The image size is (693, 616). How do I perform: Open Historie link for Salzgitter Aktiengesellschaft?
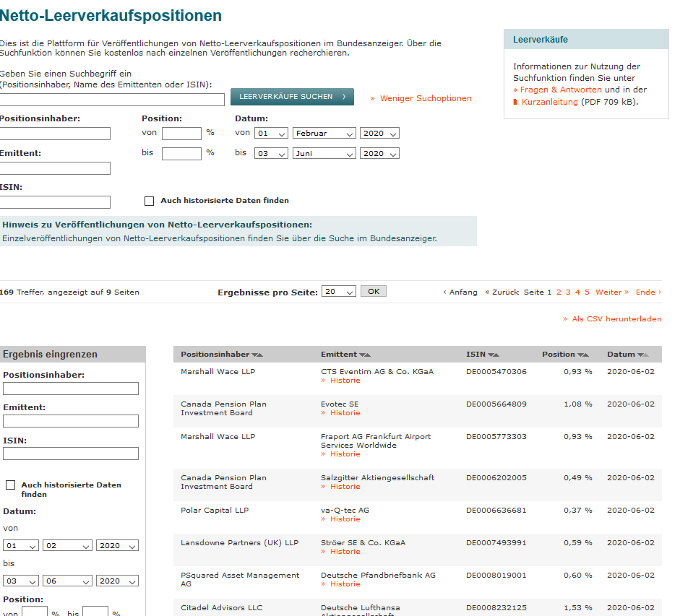(x=345, y=487)
